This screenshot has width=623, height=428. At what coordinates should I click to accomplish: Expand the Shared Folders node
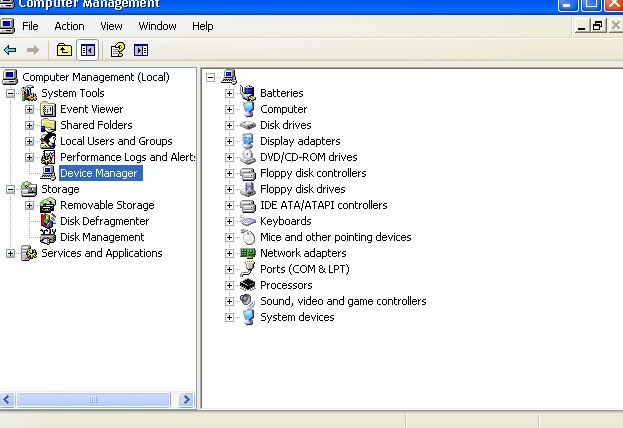29,125
